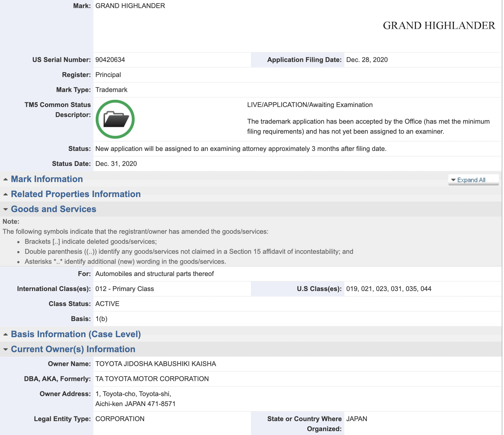This screenshot has width=504, height=435.
Task: Click the GRAND HIGHLANDER mark drawing image
Action: point(439,26)
